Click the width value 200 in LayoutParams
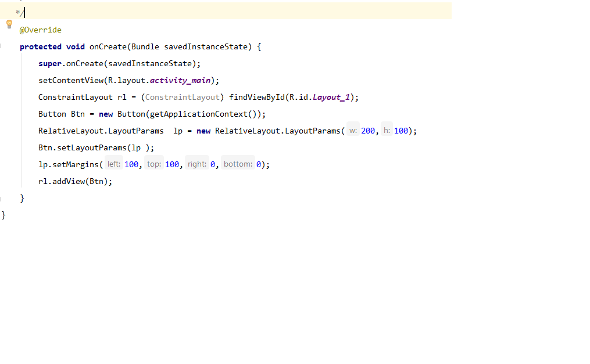This screenshot has width=590, height=364. click(368, 131)
